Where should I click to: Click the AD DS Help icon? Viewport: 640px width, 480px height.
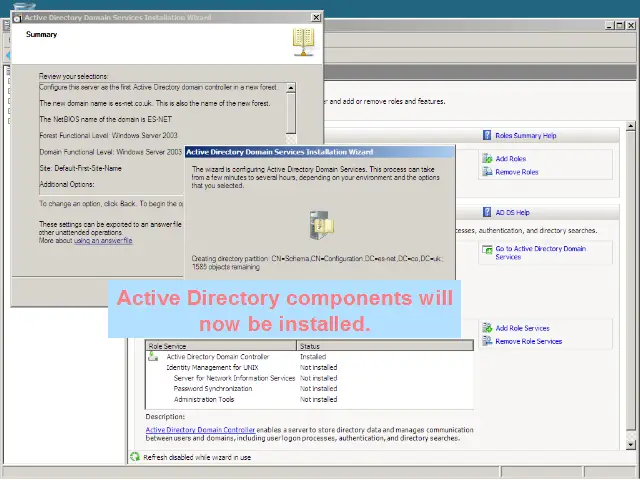487,213
